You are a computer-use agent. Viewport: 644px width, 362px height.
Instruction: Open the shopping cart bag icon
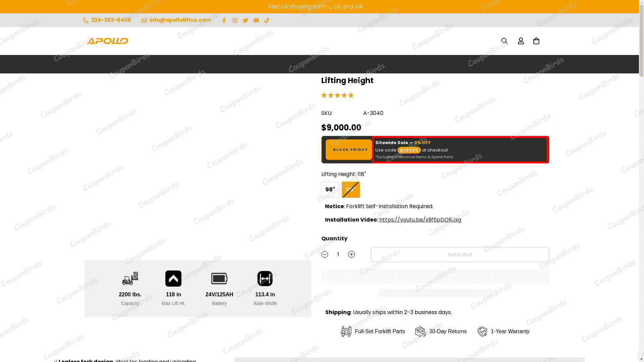coord(536,41)
